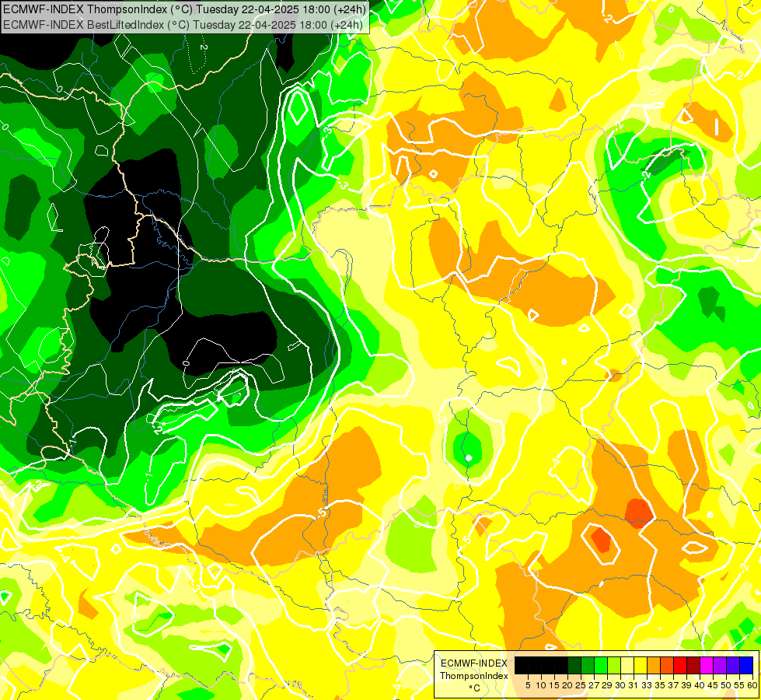Click legend scale value '45'

(x=713, y=685)
